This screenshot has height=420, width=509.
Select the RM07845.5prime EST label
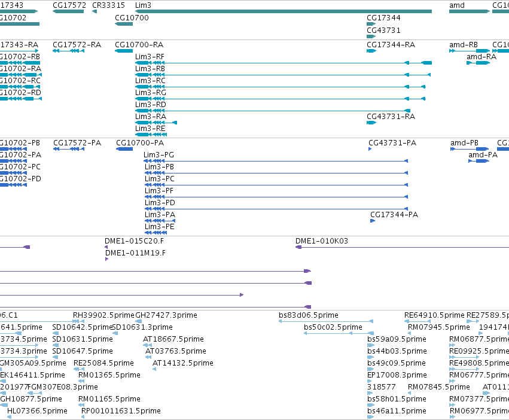(x=439, y=387)
